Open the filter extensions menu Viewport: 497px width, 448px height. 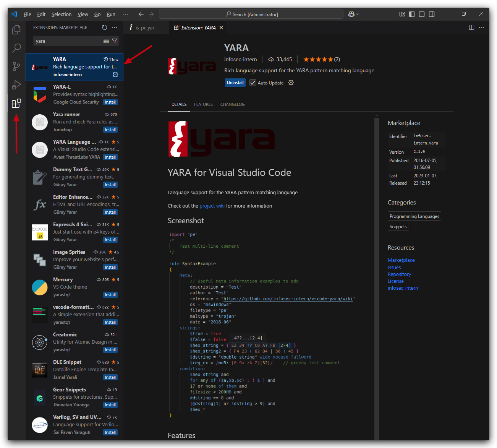point(115,41)
